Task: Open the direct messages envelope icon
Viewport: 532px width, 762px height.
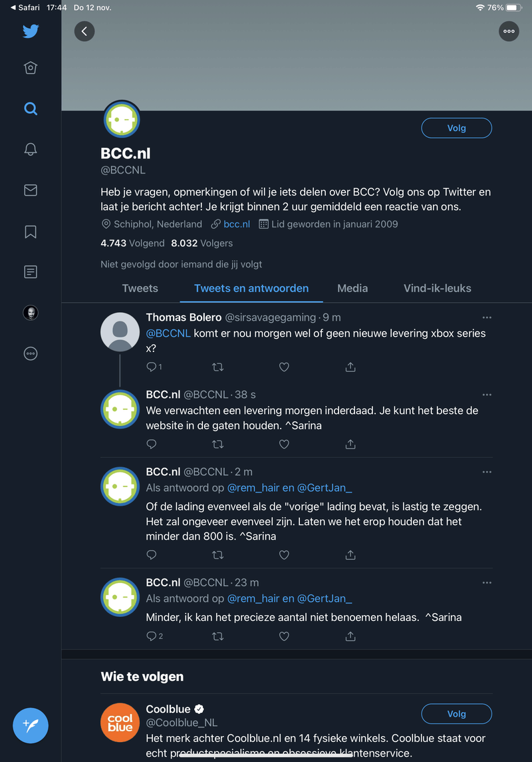Action: pyautogui.click(x=31, y=190)
